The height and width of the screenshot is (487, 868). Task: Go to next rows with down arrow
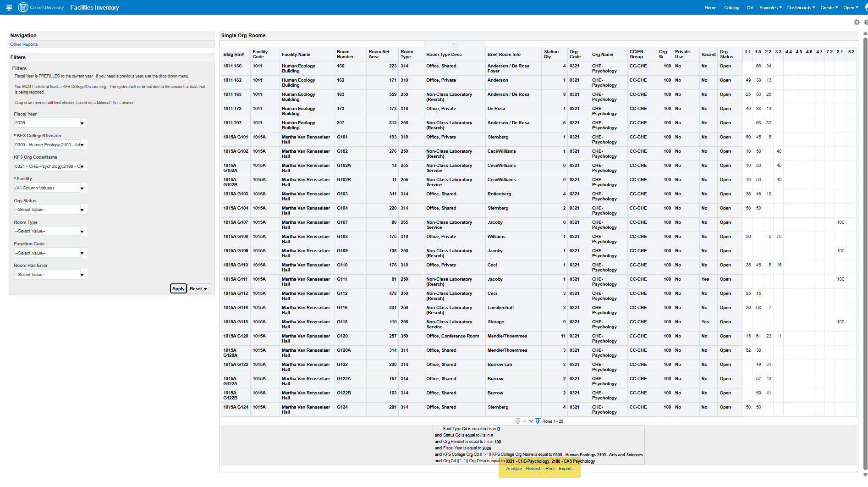tap(531, 421)
